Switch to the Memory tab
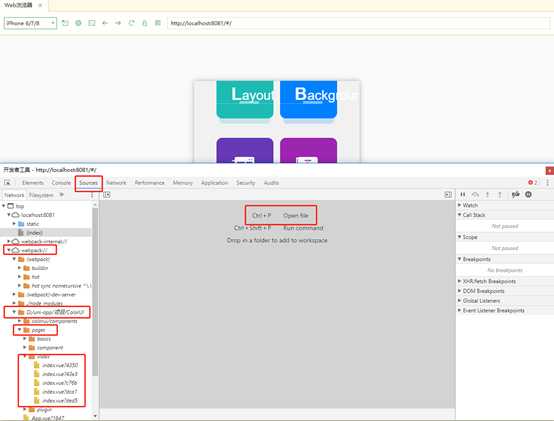The image size is (554, 421). (183, 183)
